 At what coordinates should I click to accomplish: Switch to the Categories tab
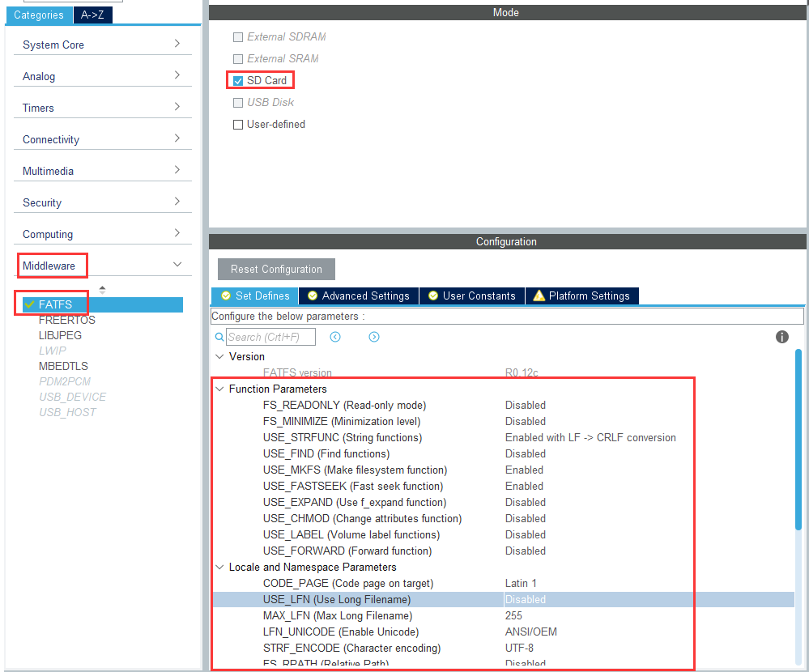point(39,15)
